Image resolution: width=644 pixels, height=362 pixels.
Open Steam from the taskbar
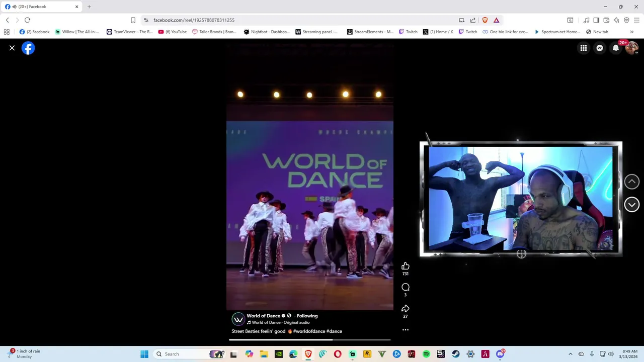pos(456,354)
